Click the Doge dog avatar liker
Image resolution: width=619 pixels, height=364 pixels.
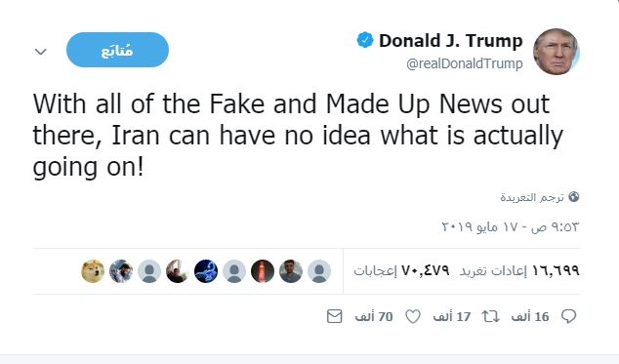pyautogui.click(x=93, y=271)
